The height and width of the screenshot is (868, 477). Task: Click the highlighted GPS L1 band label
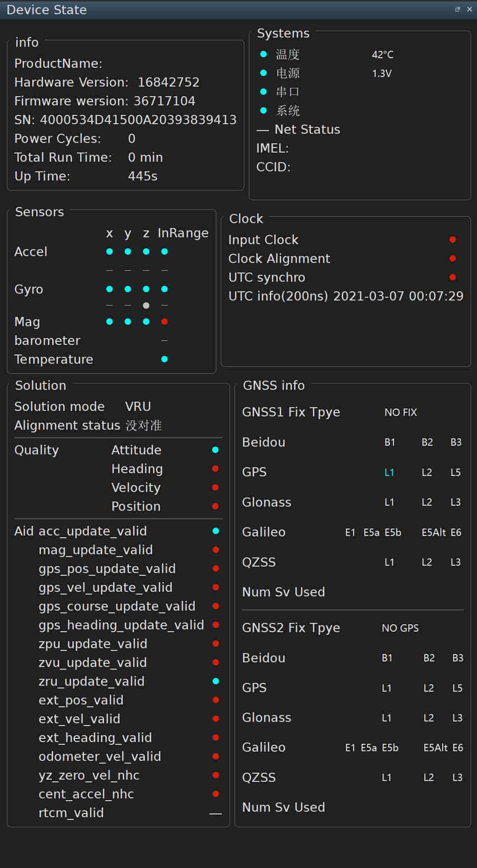click(389, 472)
